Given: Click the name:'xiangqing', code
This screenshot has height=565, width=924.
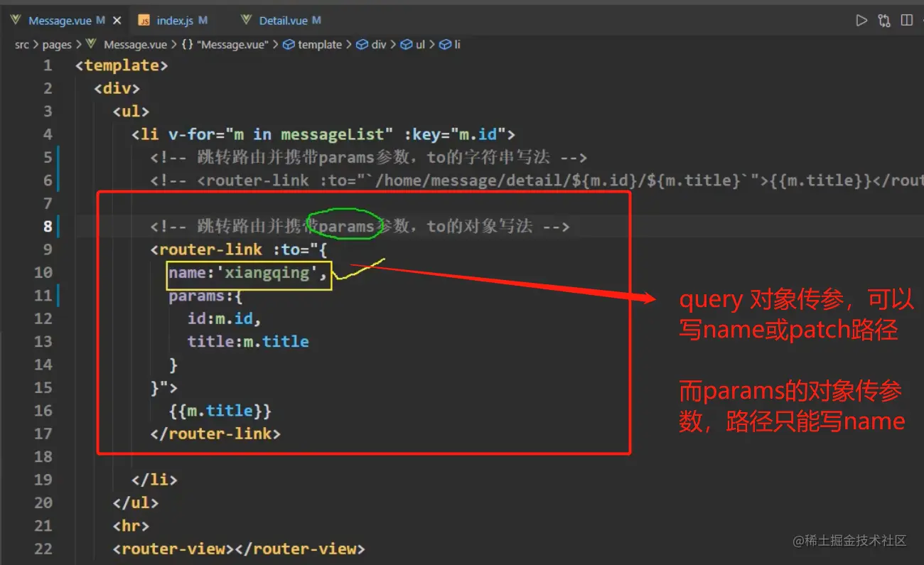Looking at the screenshot, I should tap(249, 273).
